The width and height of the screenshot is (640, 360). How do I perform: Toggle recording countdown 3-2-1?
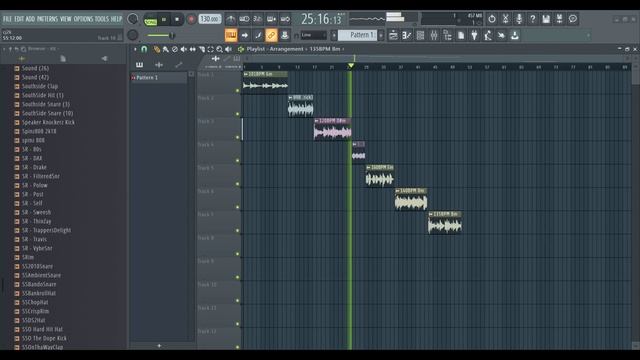pyautogui.click(x=258, y=19)
